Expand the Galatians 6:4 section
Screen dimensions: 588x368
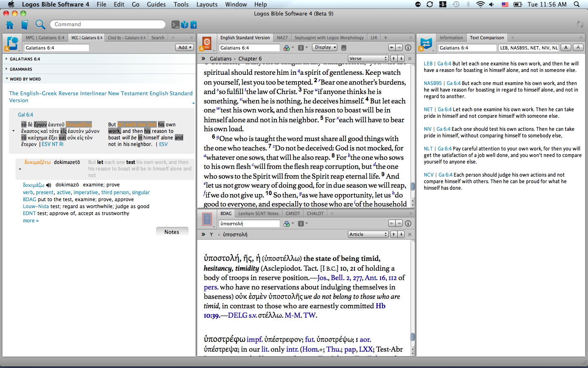click(x=7, y=59)
